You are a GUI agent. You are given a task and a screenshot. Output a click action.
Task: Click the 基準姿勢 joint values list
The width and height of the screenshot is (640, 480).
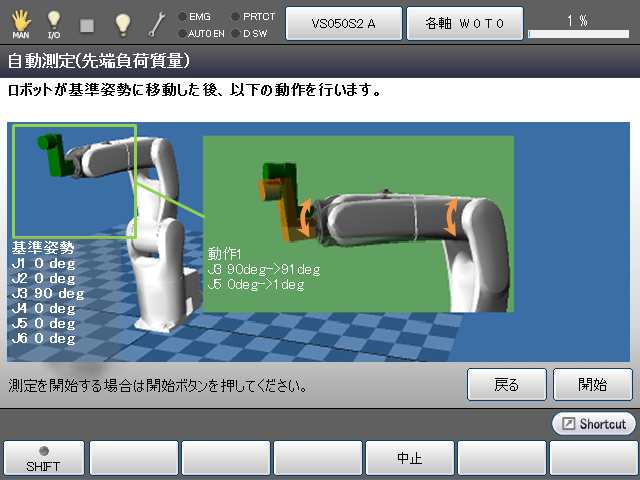pos(46,293)
